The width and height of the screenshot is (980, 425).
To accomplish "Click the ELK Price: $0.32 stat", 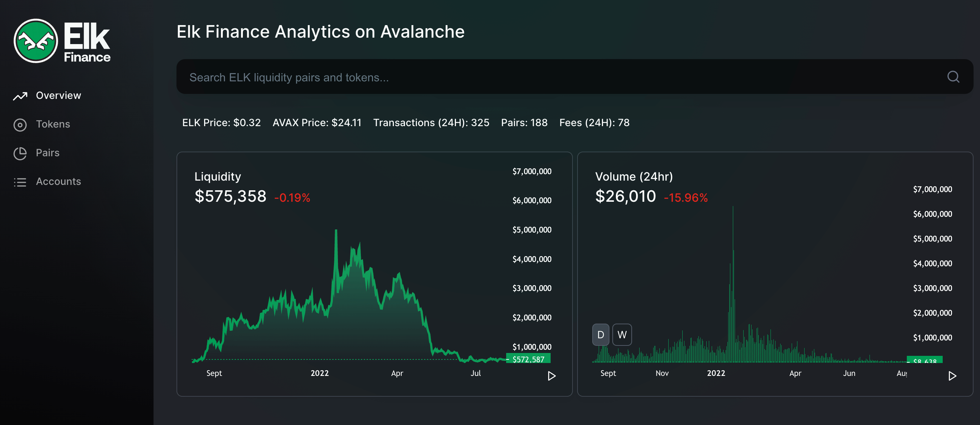I will click(221, 123).
